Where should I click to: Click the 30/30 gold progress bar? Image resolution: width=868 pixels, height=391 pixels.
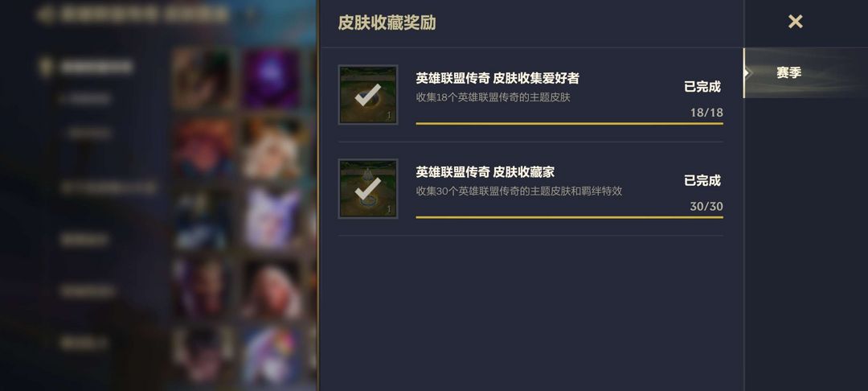569,217
